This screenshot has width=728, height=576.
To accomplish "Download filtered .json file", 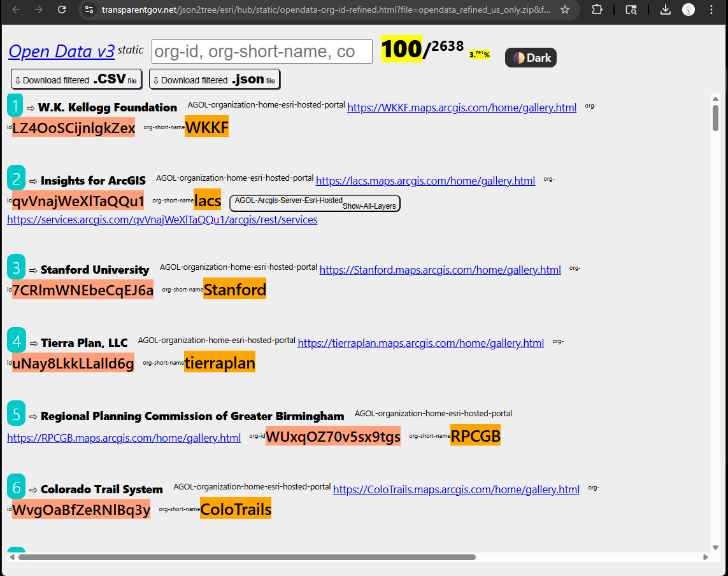I will pos(215,80).
